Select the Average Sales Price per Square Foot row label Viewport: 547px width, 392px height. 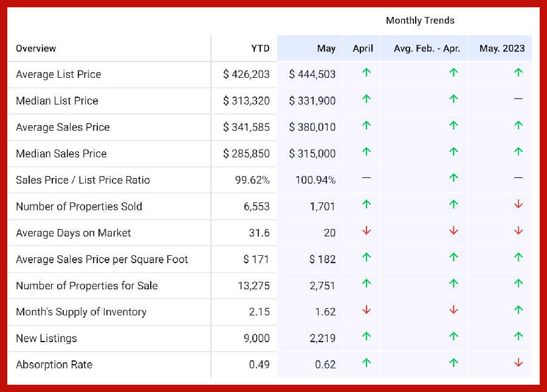(101, 260)
